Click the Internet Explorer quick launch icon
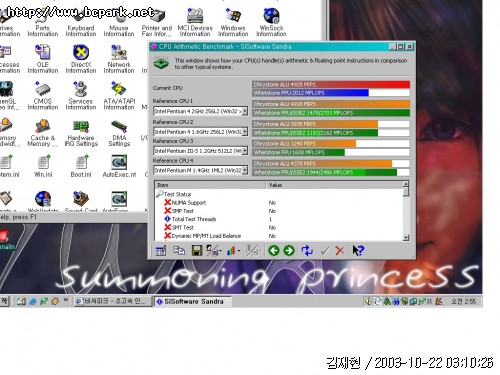The width and height of the screenshot is (500, 375). pyautogui.click(x=33, y=302)
